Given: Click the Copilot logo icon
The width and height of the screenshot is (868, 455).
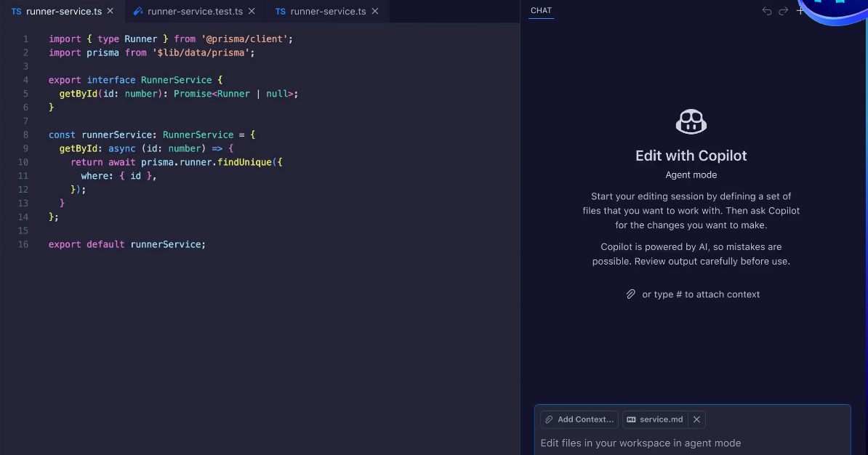Looking at the screenshot, I should click(691, 122).
